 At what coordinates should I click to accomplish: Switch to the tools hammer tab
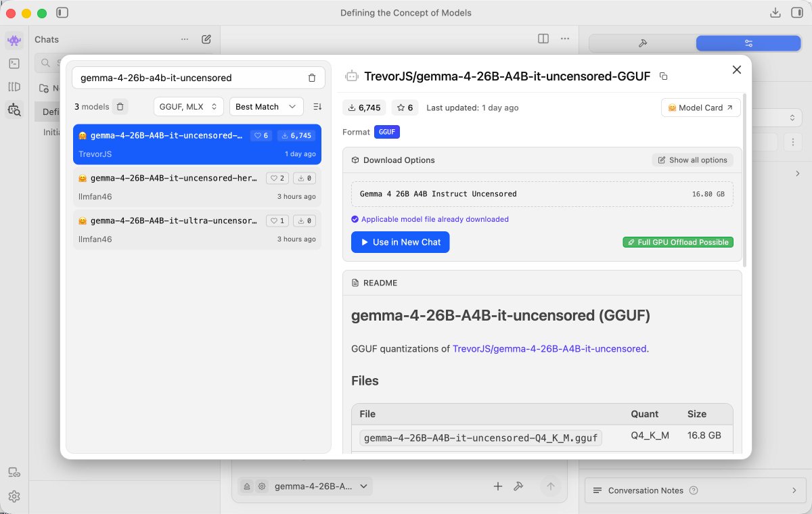[x=643, y=43]
